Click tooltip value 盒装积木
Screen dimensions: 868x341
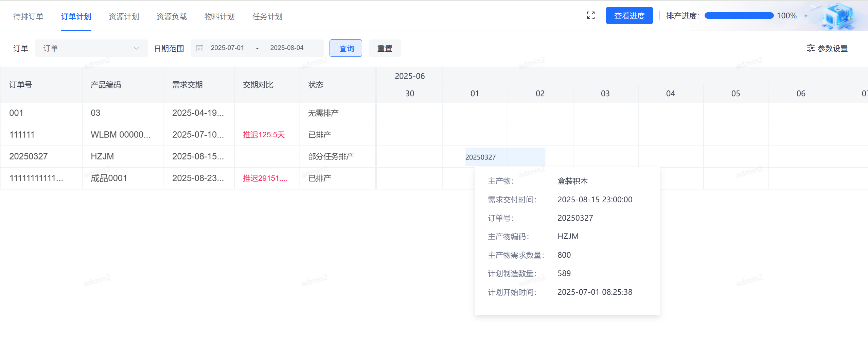point(572,181)
